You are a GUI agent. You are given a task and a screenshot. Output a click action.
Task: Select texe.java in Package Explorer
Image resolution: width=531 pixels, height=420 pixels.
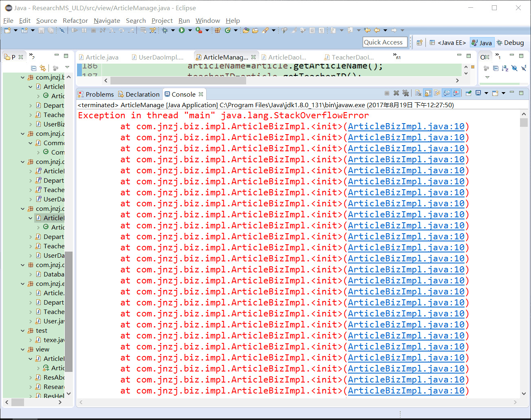pyautogui.click(x=50, y=340)
